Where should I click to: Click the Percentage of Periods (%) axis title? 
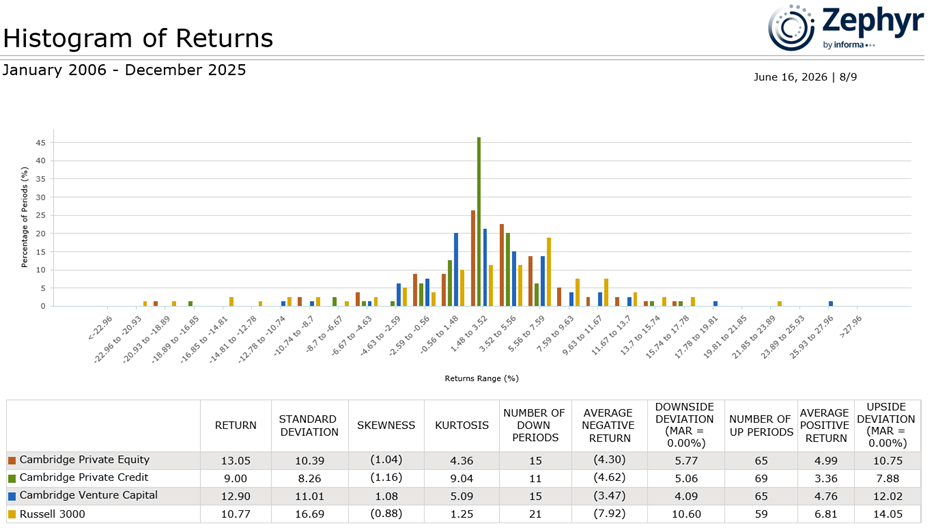click(x=24, y=217)
